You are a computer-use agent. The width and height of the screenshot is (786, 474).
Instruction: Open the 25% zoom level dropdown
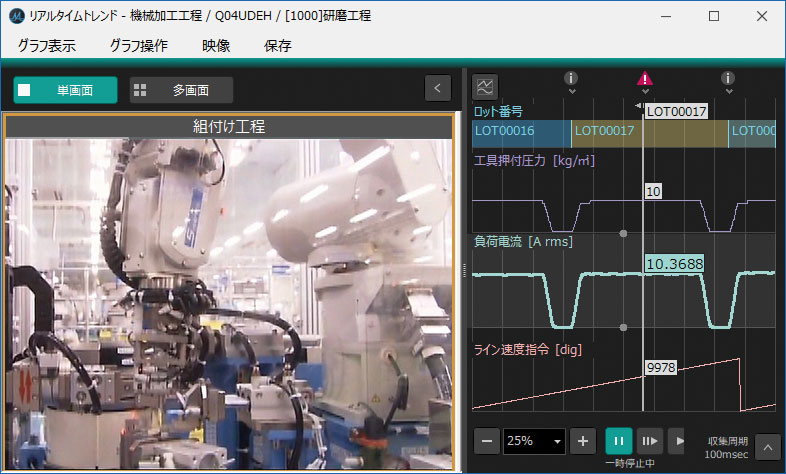(x=535, y=441)
